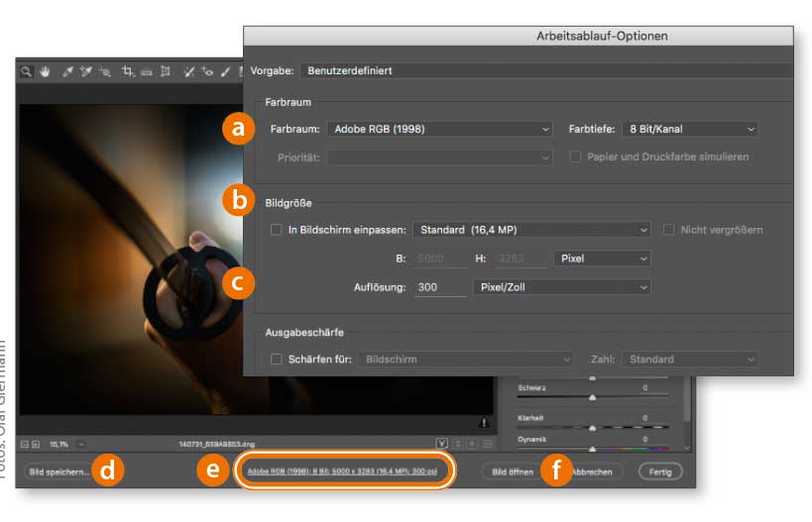This screenshot has width=812, height=522.
Task: Activate the Crop tool
Action: 128,71
